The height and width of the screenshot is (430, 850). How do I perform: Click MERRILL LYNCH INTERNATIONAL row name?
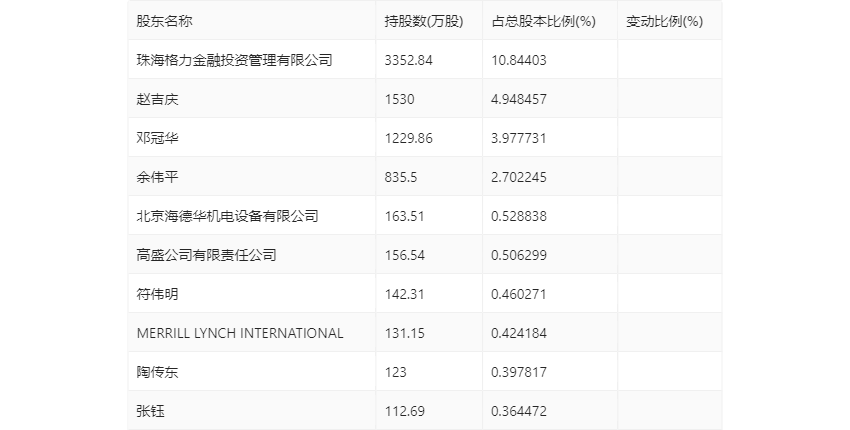pos(240,333)
